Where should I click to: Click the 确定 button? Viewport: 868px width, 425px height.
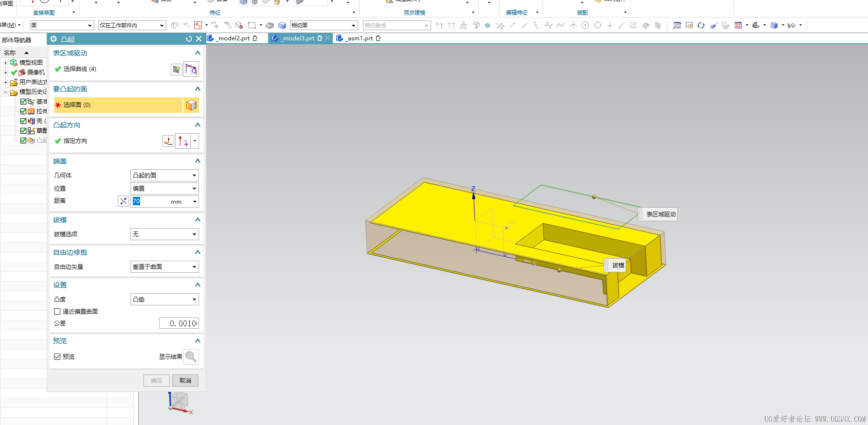pos(157,381)
